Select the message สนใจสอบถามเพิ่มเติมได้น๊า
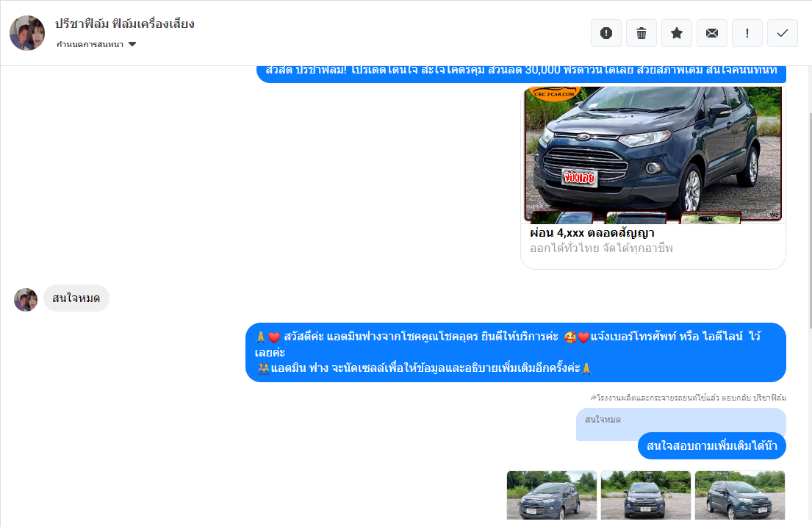Viewport: 812px width, 527px height. 712,445
